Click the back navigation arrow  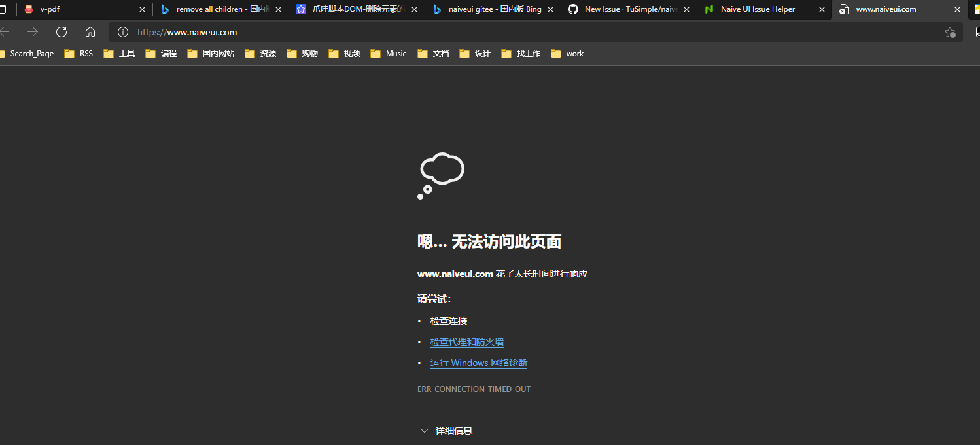click(x=5, y=31)
